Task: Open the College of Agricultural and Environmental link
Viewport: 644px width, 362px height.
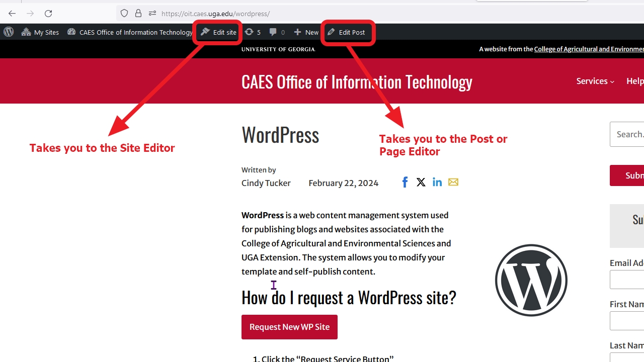Action: pos(589,49)
